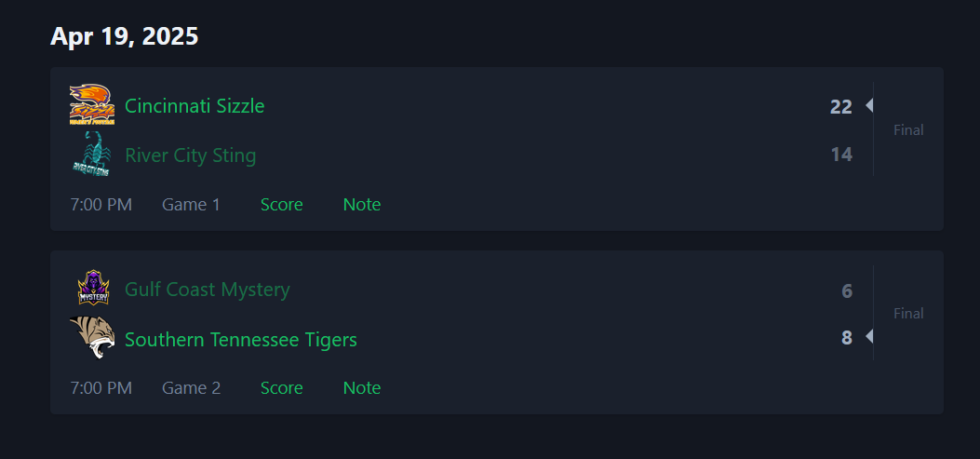Click winner arrow beside Cincinnati's score of 22
The image size is (980, 459).
[x=868, y=106]
